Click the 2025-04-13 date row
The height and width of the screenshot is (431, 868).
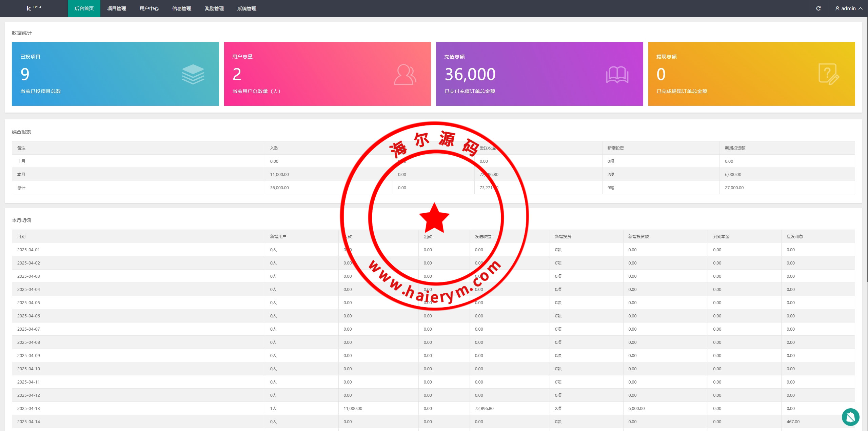coord(28,408)
